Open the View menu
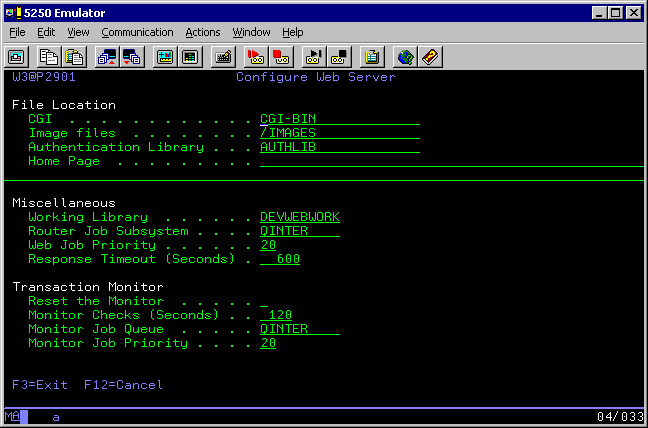The image size is (648, 428). 78,32
